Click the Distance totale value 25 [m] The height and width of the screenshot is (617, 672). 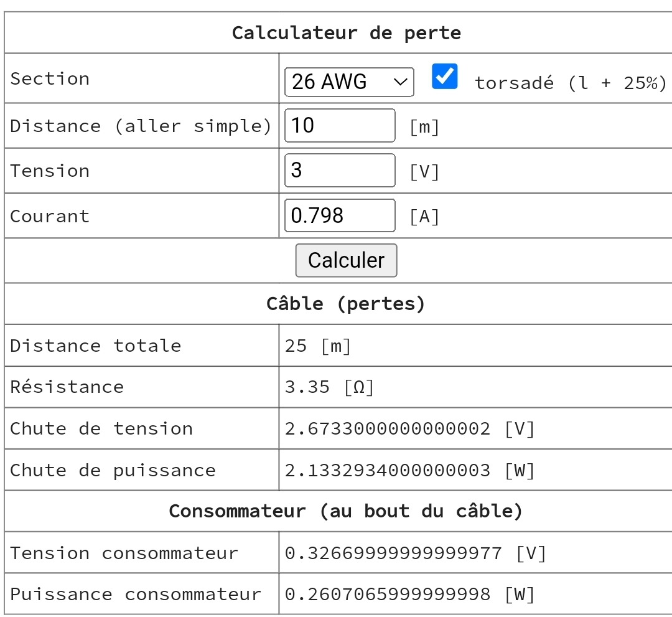coord(318,346)
